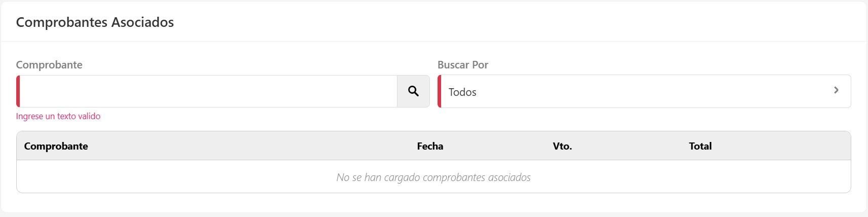
Task: Click header gap between Fecha and Vto.
Action: click(x=497, y=146)
